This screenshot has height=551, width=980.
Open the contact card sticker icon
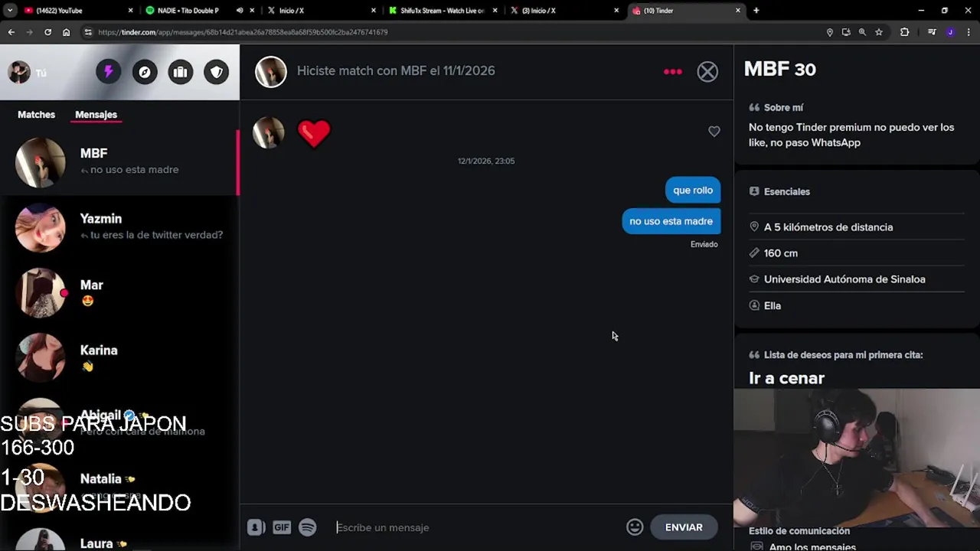point(256,527)
